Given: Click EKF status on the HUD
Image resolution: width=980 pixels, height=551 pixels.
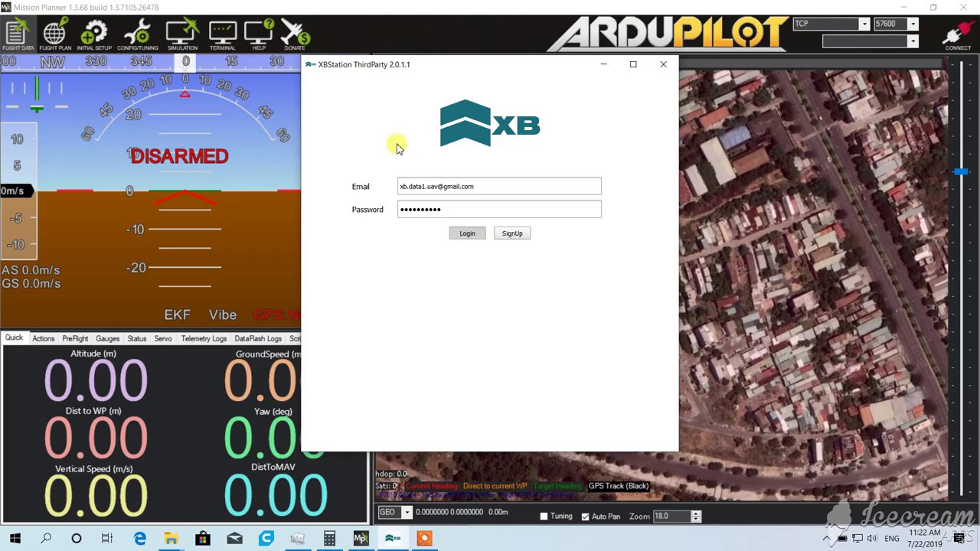Looking at the screenshot, I should click(x=177, y=315).
